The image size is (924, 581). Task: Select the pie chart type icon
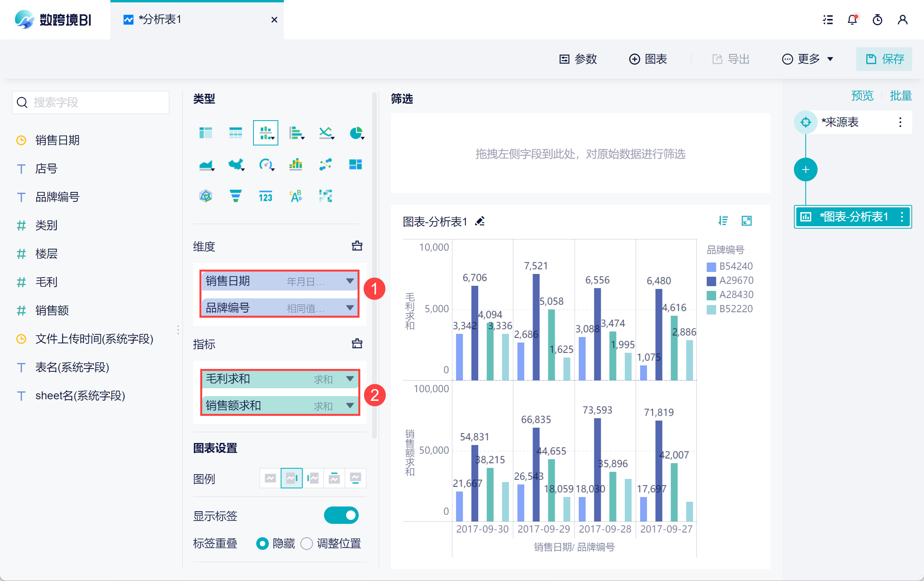(x=356, y=133)
